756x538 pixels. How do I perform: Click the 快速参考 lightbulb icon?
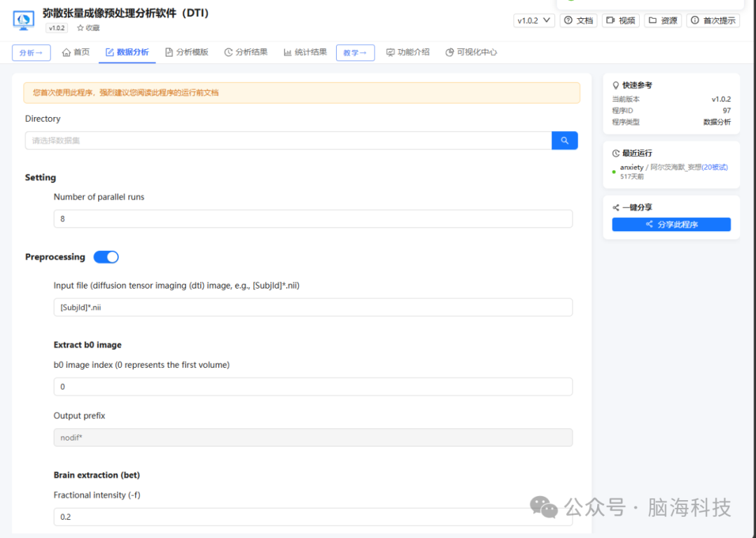(x=616, y=85)
